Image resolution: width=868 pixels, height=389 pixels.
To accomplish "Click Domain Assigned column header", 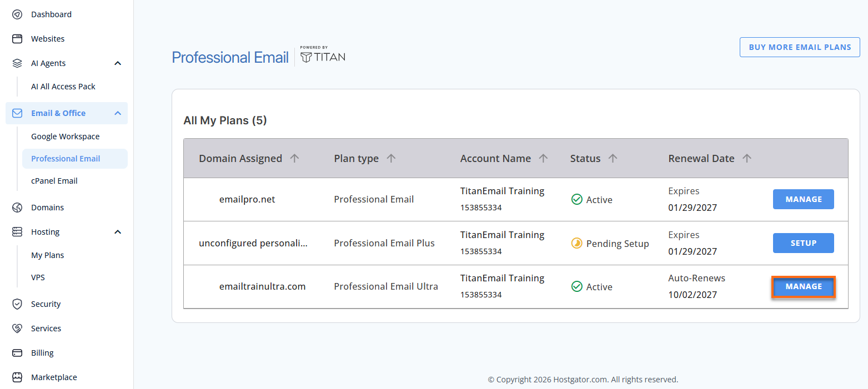I will (x=240, y=158).
